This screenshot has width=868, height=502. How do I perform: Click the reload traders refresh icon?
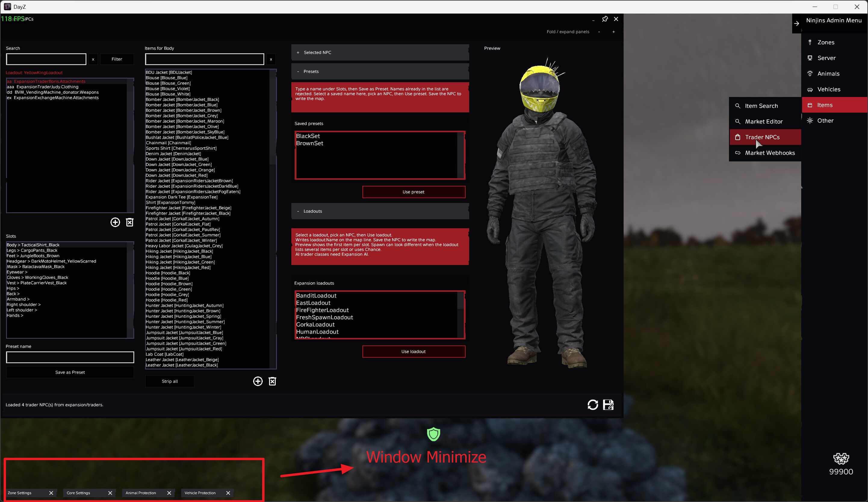593,404
